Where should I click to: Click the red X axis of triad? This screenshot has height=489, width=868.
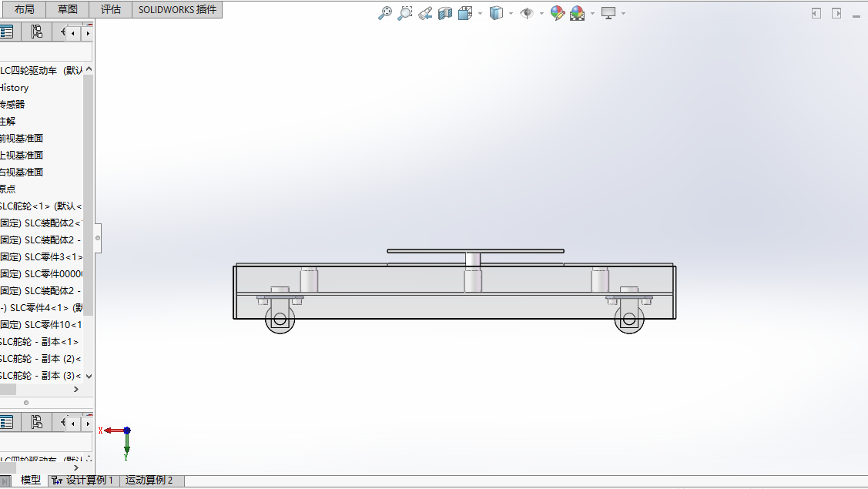(113, 430)
